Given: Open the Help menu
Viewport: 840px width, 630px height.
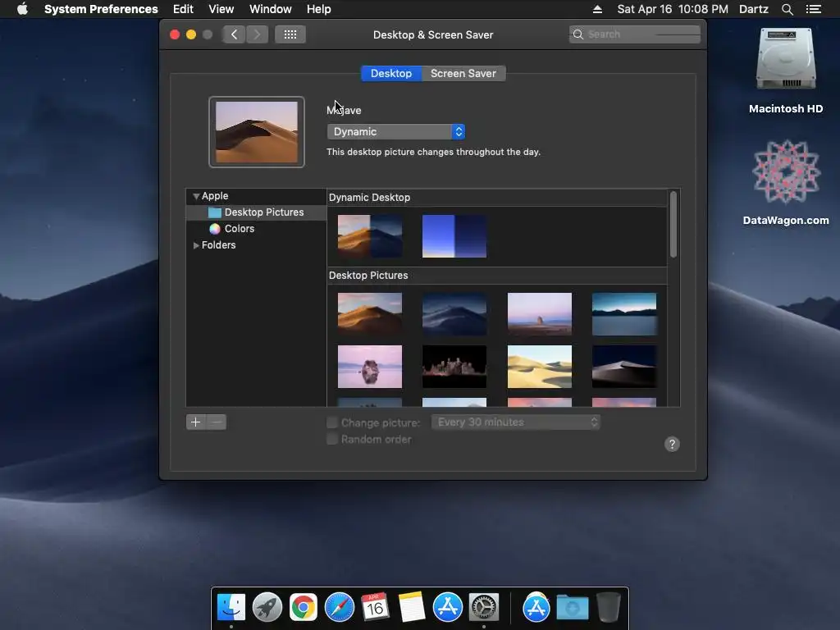Looking at the screenshot, I should 319,9.
